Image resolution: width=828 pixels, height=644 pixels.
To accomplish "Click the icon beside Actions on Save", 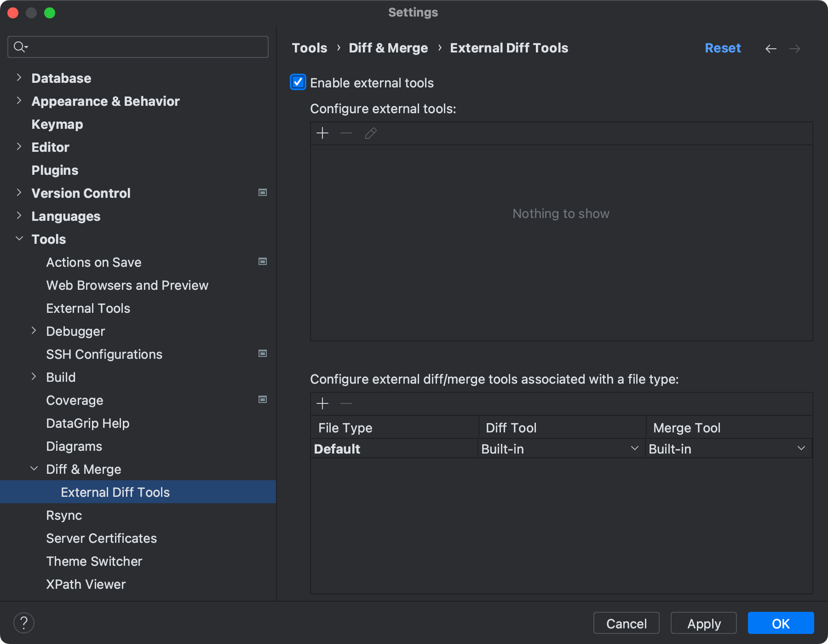I will point(263,261).
